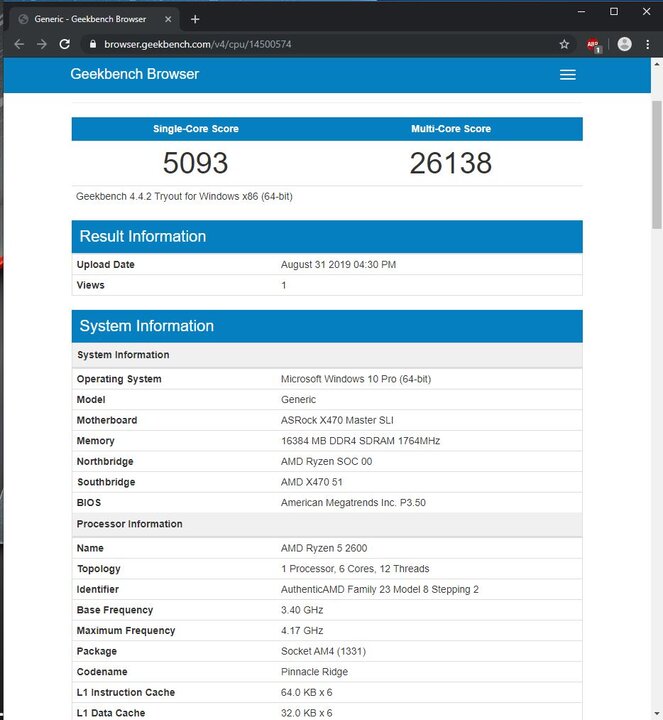The width and height of the screenshot is (663, 720).
Task: Click Microsoft Windows 10 Pro (64-bit) value
Action: 356,379
